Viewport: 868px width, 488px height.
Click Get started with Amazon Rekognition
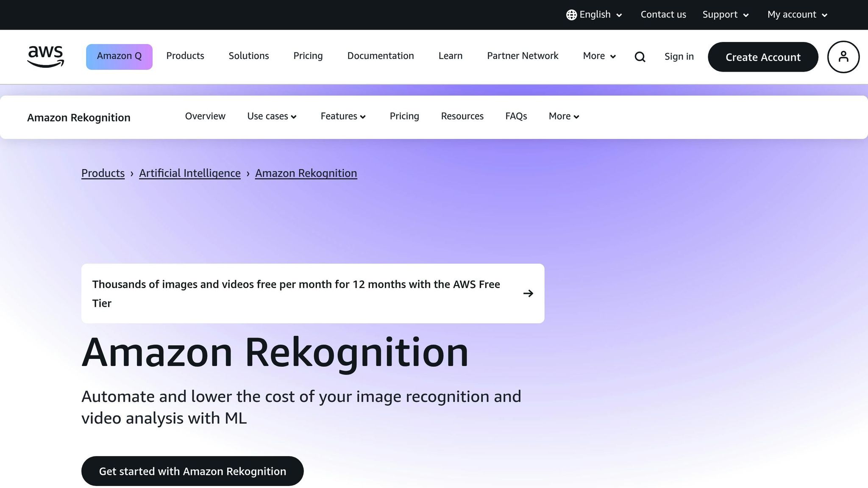(192, 471)
